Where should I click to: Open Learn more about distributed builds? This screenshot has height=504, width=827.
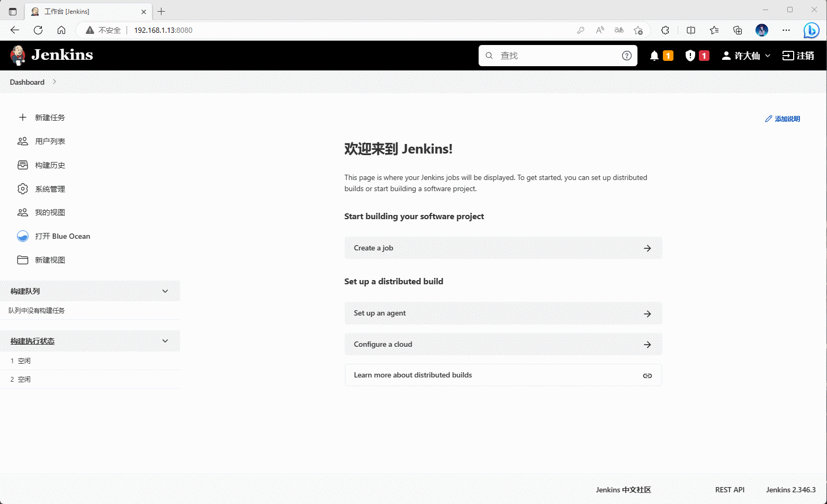(x=503, y=375)
